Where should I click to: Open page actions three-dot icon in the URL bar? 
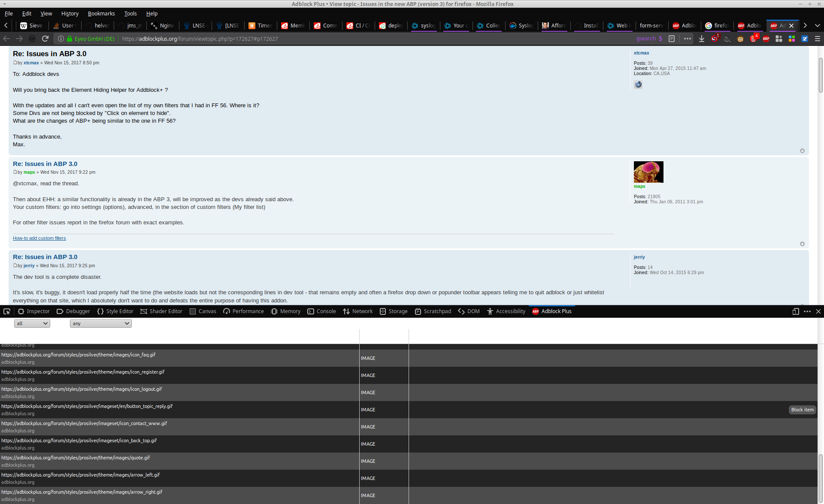click(x=688, y=39)
